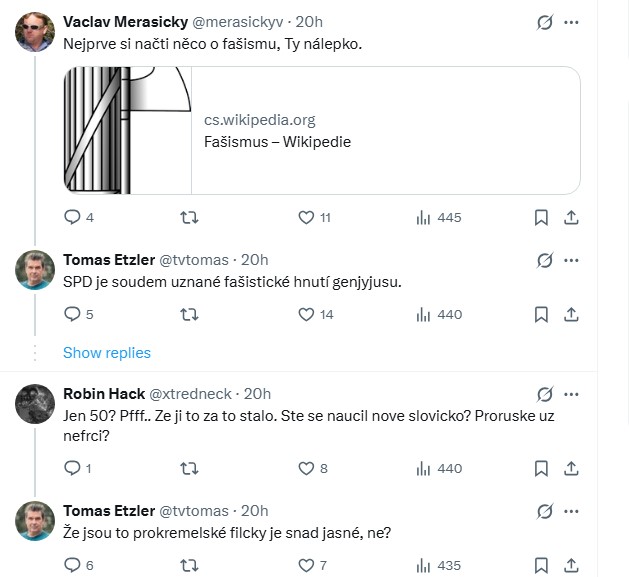Bookmark Robin Hack's tweet
The image size is (629, 577).
[541, 468]
